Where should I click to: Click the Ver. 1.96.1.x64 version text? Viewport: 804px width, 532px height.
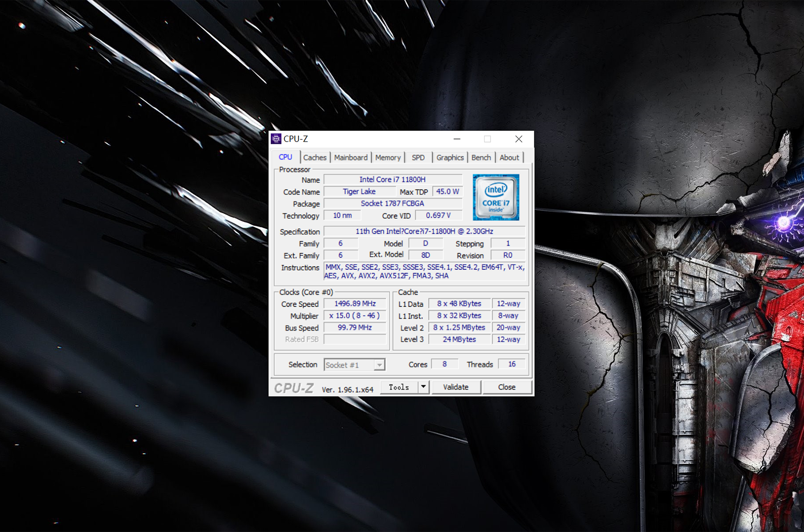(348, 390)
